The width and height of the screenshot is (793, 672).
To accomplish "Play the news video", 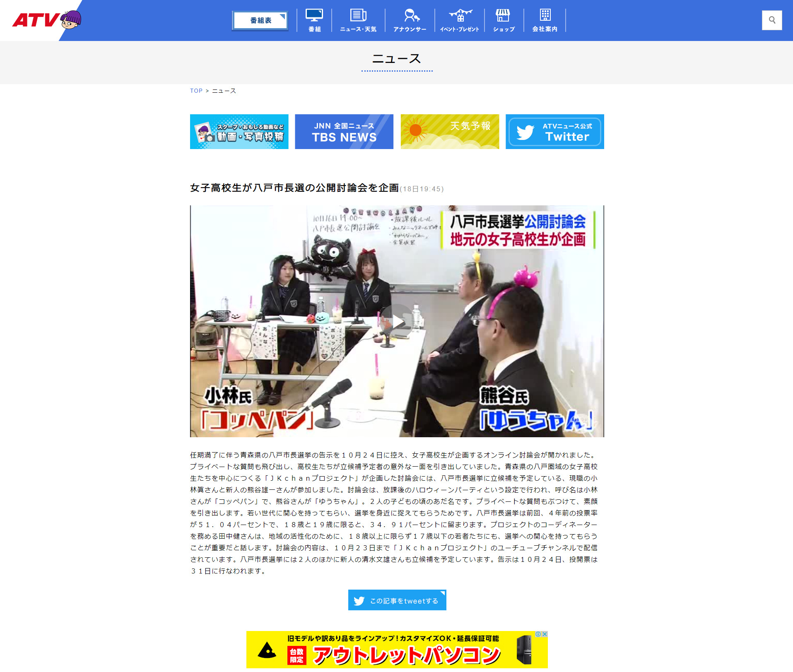I will [x=397, y=321].
